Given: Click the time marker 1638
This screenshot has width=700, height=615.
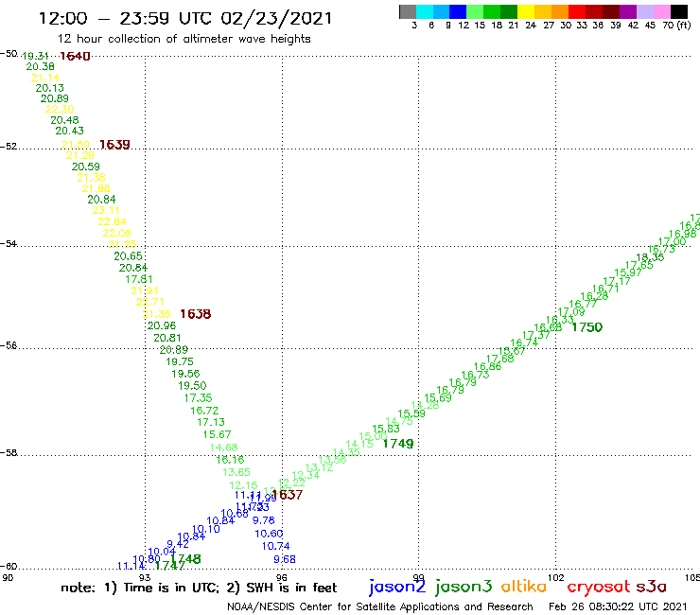Looking at the screenshot, I should (196, 314).
